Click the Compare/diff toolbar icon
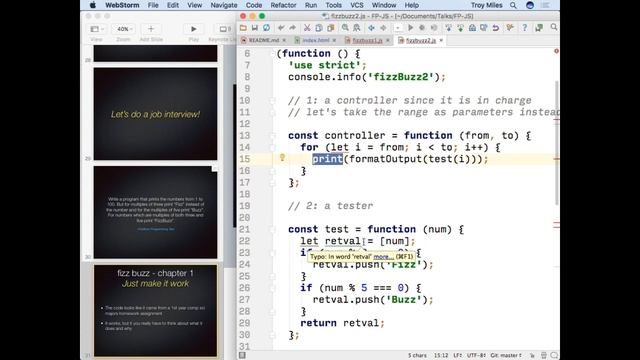Viewport: 640px width, 360px height. coord(484,28)
